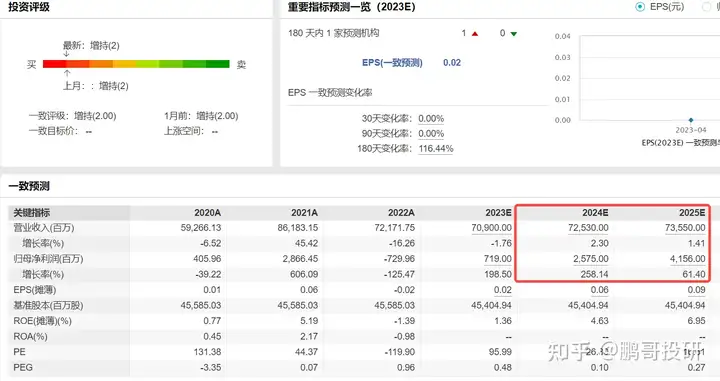Select the EPS(元) radio button

[x=640, y=7]
